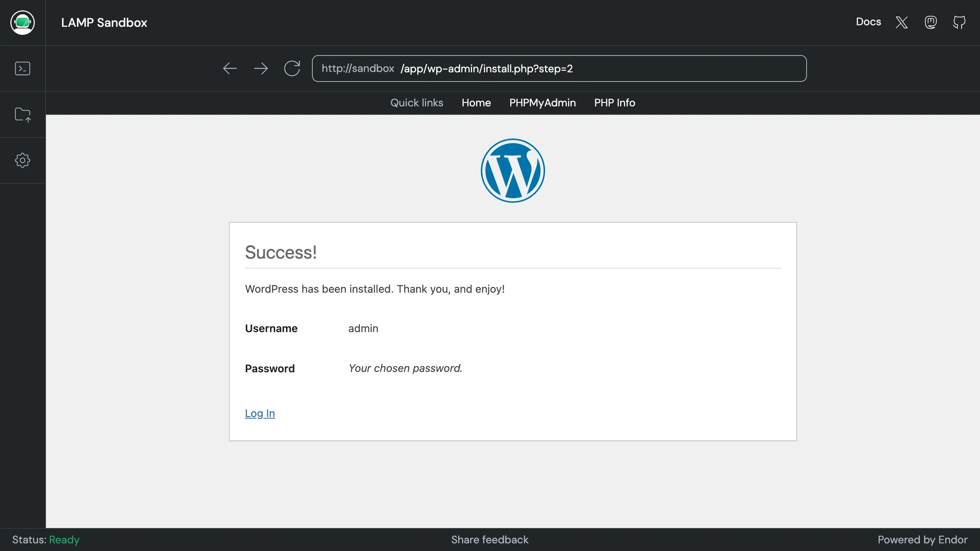Screen dimensions: 980x551
Task: Open the Mastodon profile
Action: pos(930,23)
